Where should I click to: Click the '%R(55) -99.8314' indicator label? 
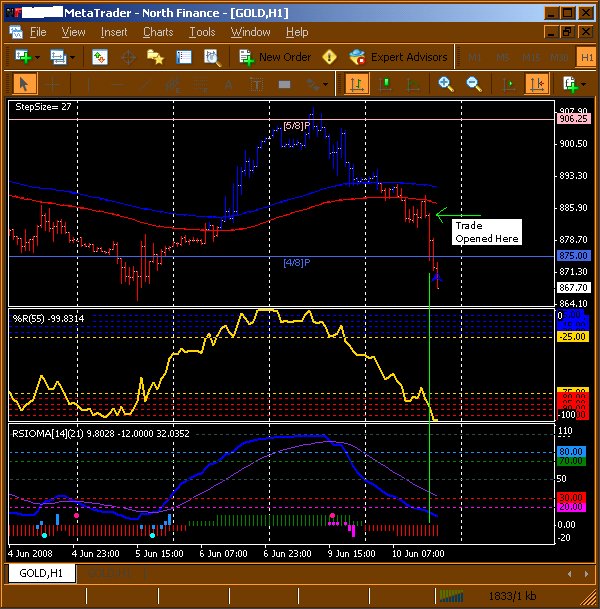tap(48, 319)
